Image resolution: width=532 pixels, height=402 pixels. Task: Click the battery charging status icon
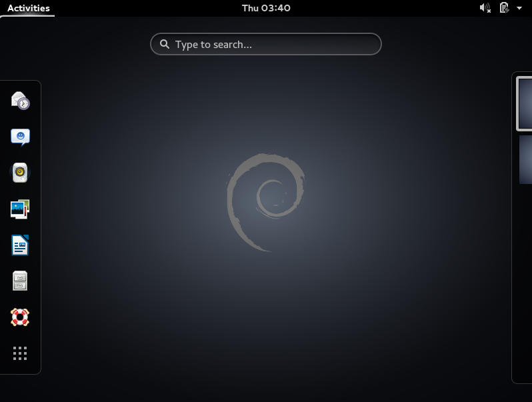(504, 8)
